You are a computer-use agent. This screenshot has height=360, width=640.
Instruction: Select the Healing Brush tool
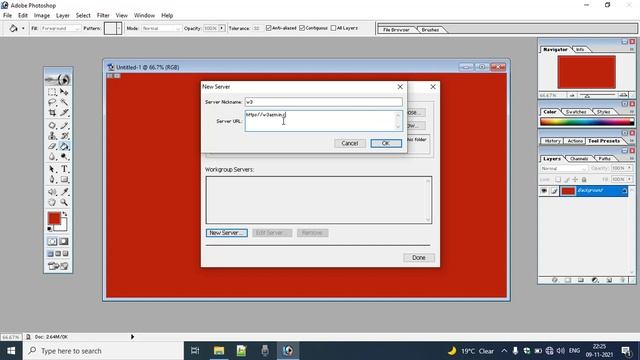pos(52,125)
